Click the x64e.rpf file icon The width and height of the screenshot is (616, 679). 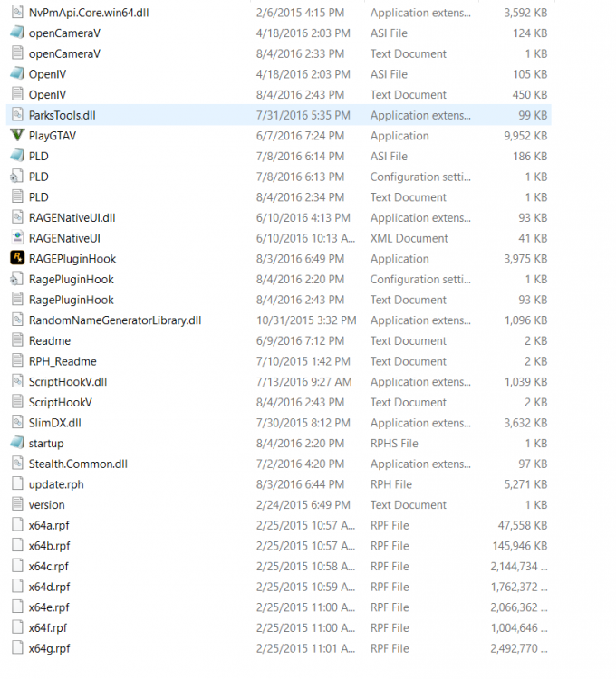click(17, 607)
